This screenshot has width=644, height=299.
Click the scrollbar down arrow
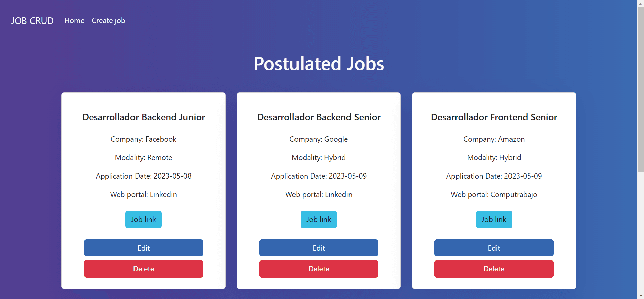641,296
